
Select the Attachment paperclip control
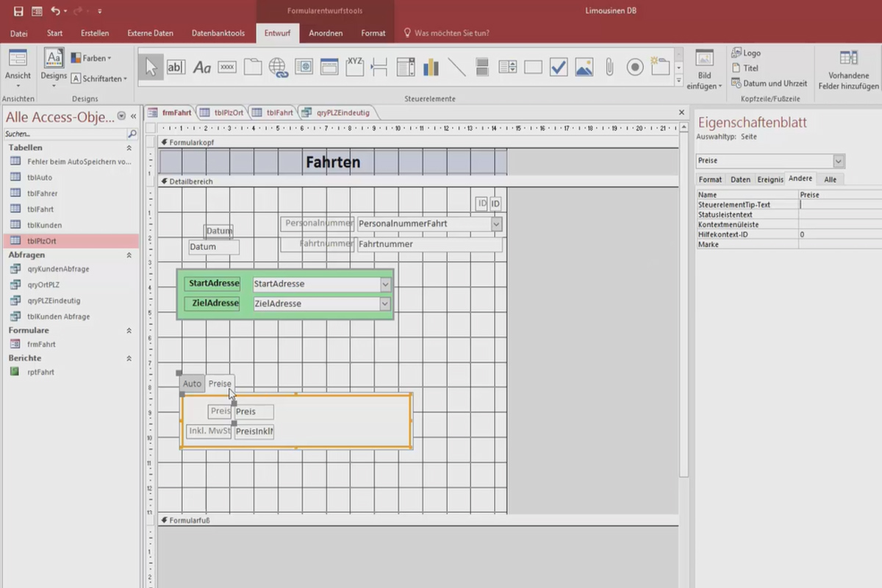click(x=609, y=68)
